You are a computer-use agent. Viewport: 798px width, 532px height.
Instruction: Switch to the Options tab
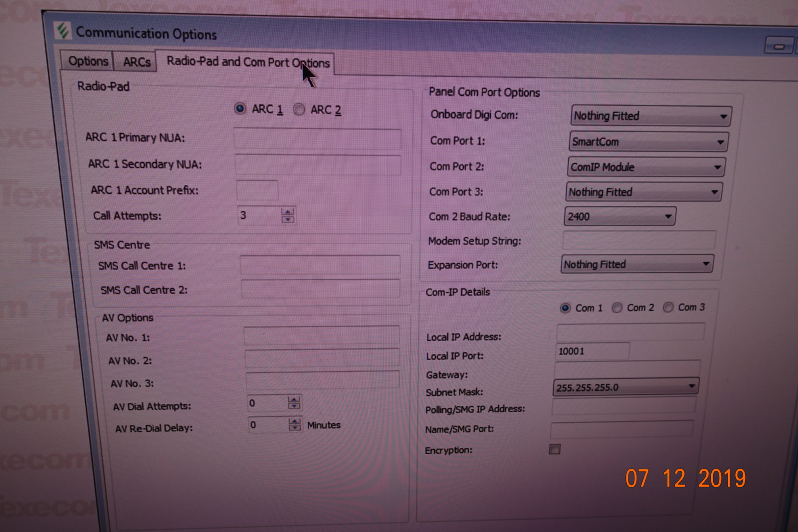[88, 61]
